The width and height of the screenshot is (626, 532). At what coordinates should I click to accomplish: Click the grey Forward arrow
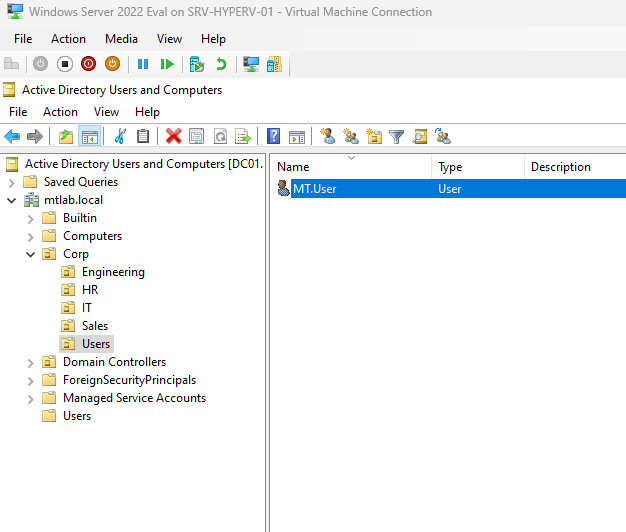point(35,136)
